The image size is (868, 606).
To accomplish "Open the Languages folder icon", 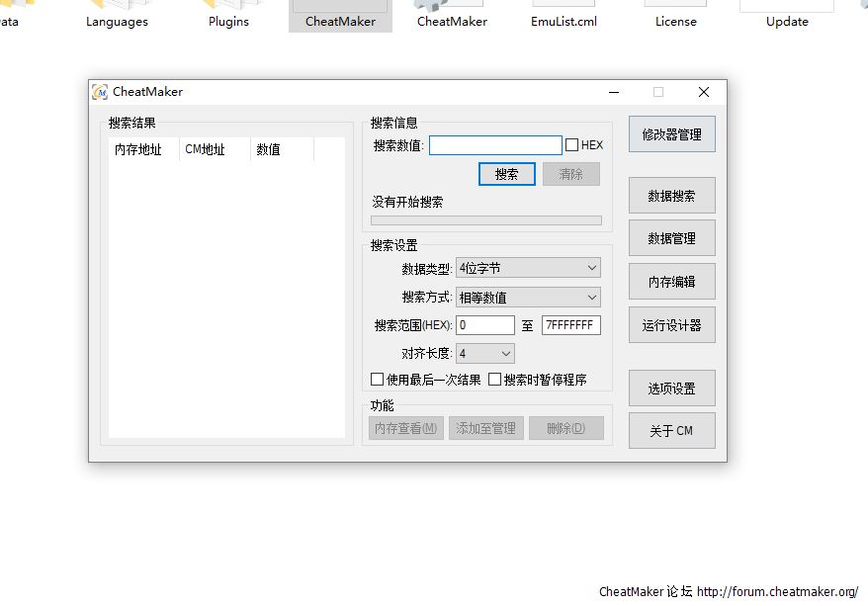I will 117,6.
